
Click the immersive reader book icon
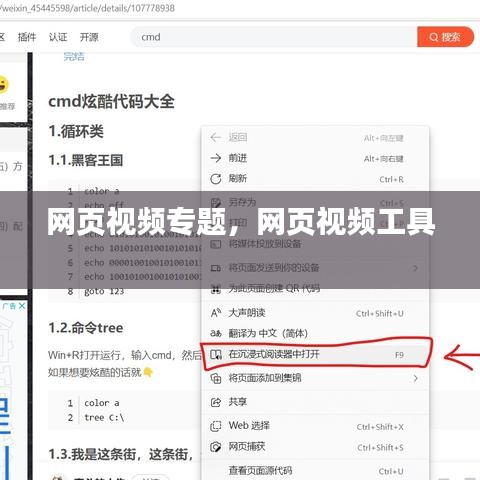(x=216, y=355)
